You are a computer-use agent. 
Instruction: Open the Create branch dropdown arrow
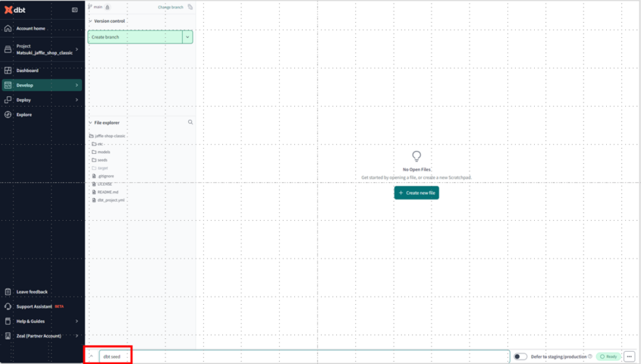[x=187, y=37]
